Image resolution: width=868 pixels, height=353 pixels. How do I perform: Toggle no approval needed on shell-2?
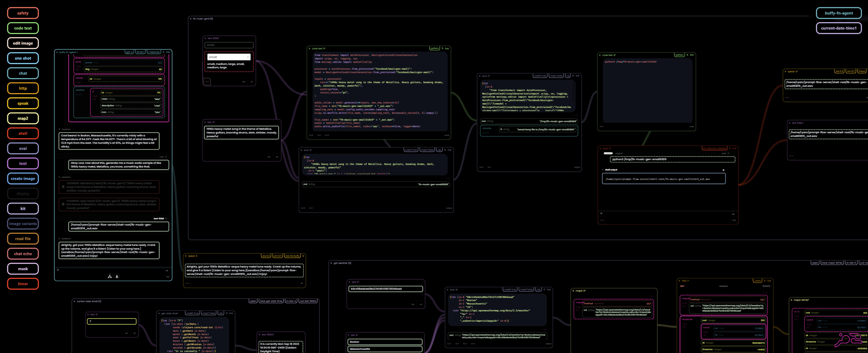[714, 148]
